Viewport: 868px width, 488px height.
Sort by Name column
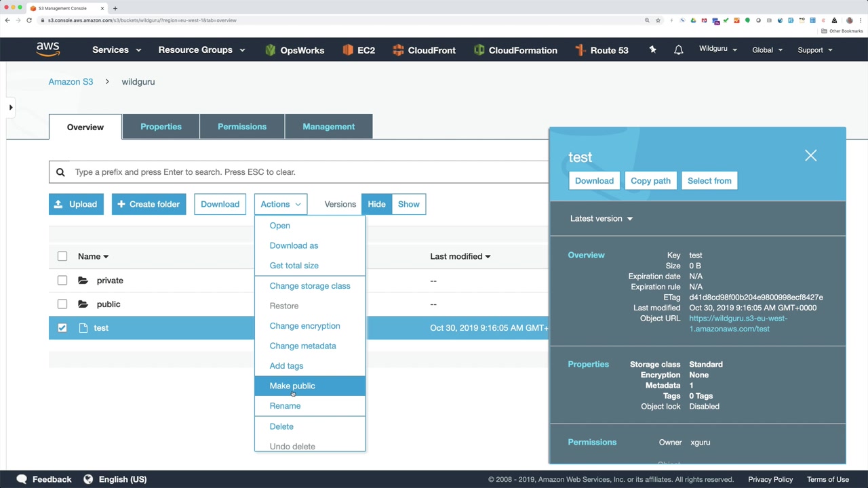(x=93, y=256)
